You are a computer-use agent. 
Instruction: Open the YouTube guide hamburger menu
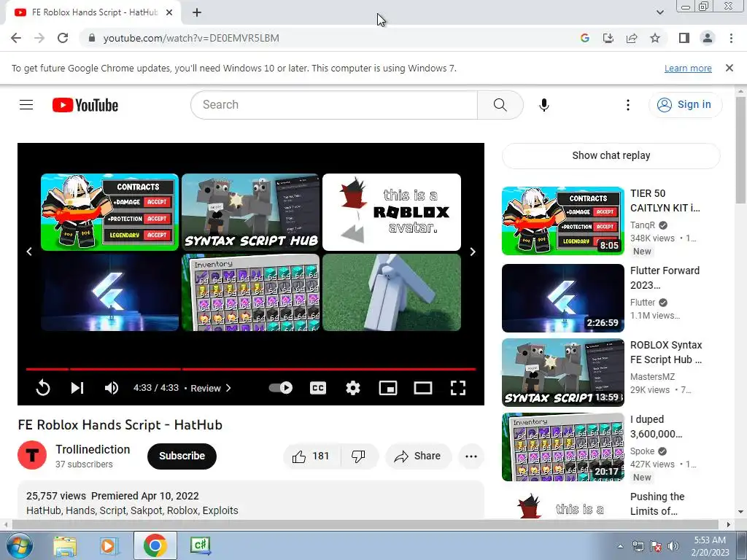coord(26,105)
